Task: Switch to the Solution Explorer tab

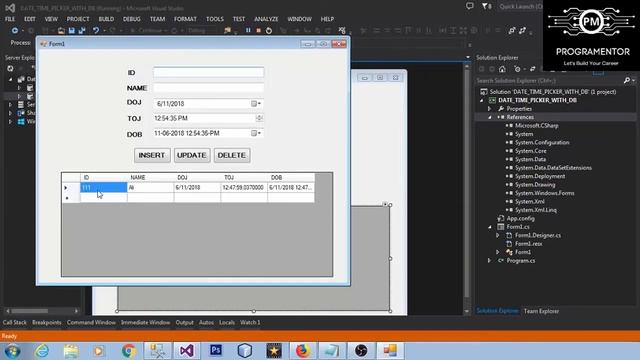Action: click(x=498, y=311)
